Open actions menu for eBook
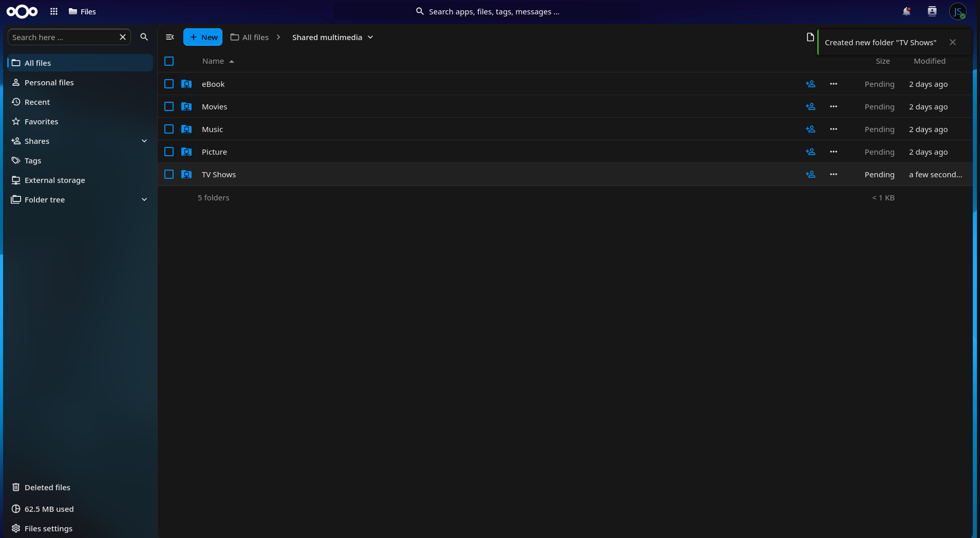This screenshot has width=980, height=538. (x=834, y=84)
